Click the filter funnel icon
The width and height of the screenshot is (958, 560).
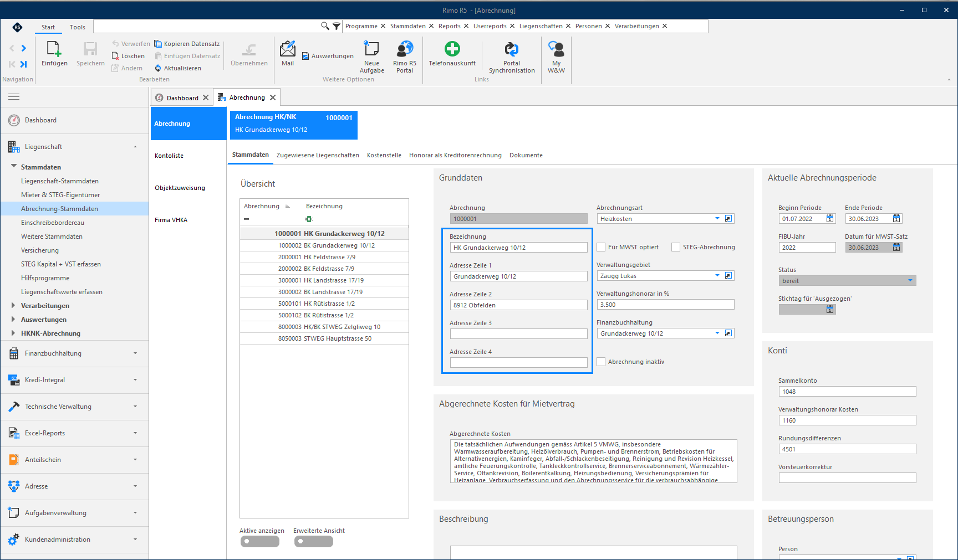coord(336,26)
